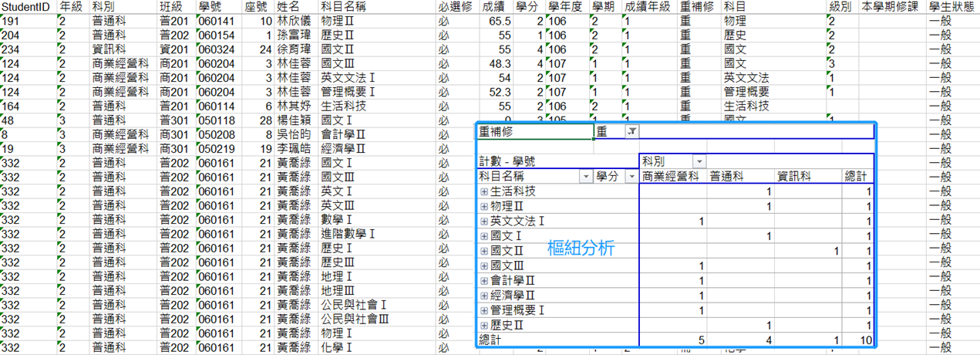Select the grand total cell showing 10

tap(857, 340)
